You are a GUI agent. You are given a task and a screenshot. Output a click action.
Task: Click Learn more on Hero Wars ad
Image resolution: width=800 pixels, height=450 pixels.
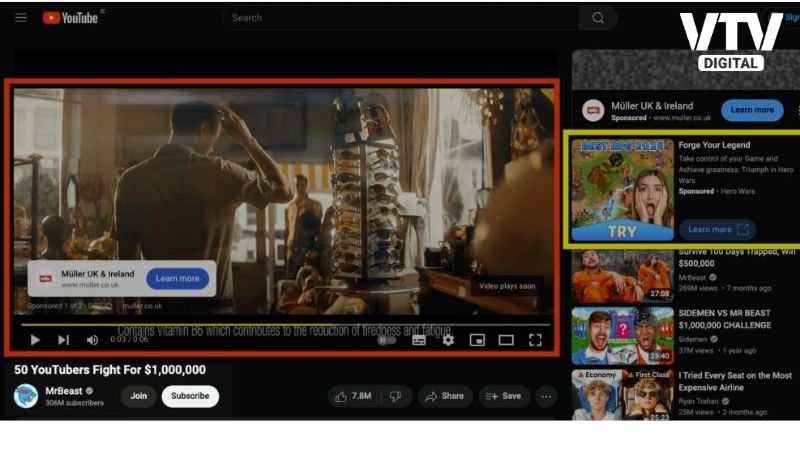click(x=717, y=230)
